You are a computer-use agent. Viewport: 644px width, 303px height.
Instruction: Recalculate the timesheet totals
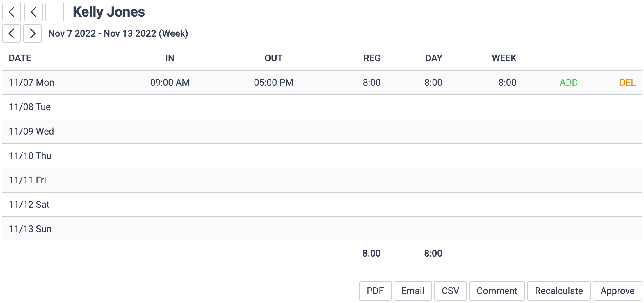[x=559, y=291]
